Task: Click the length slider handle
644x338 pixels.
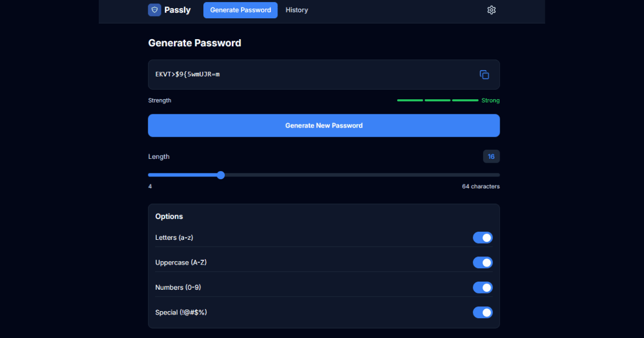Action: (x=221, y=175)
